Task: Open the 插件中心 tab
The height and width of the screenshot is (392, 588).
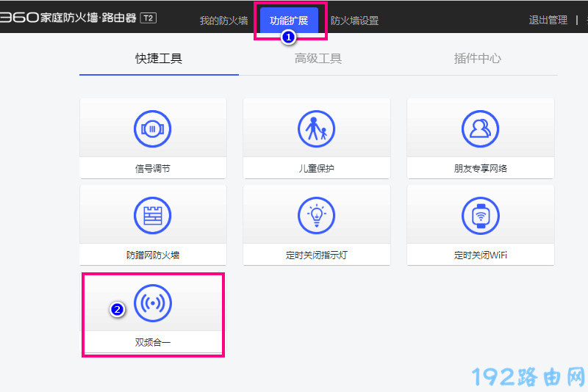Action: click(478, 59)
